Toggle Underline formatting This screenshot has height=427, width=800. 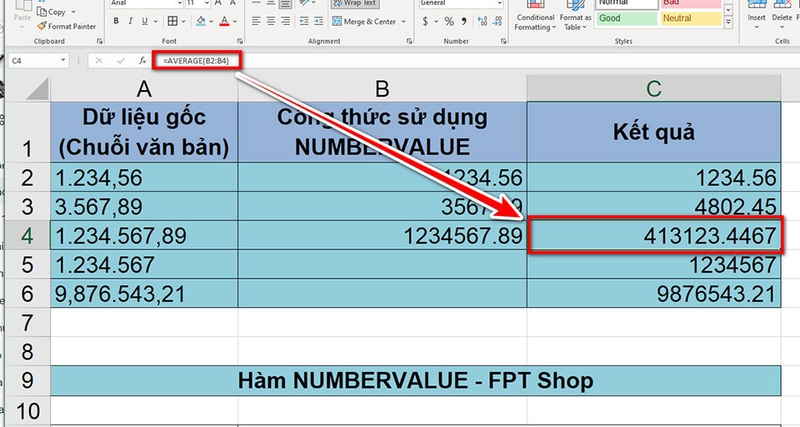[x=144, y=21]
